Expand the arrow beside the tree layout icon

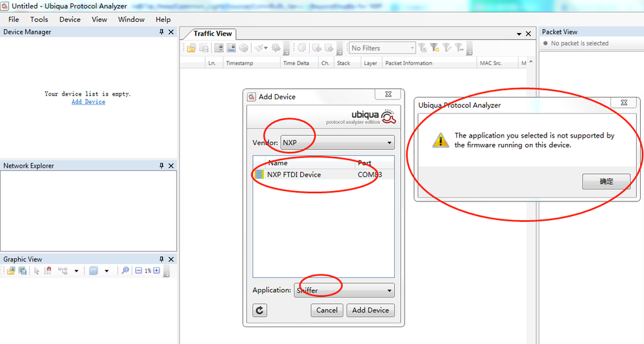[76, 271]
